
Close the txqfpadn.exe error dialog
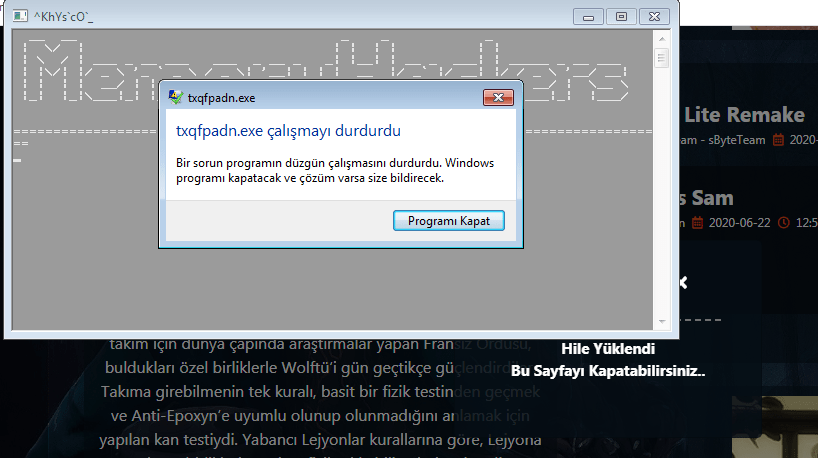click(x=498, y=98)
